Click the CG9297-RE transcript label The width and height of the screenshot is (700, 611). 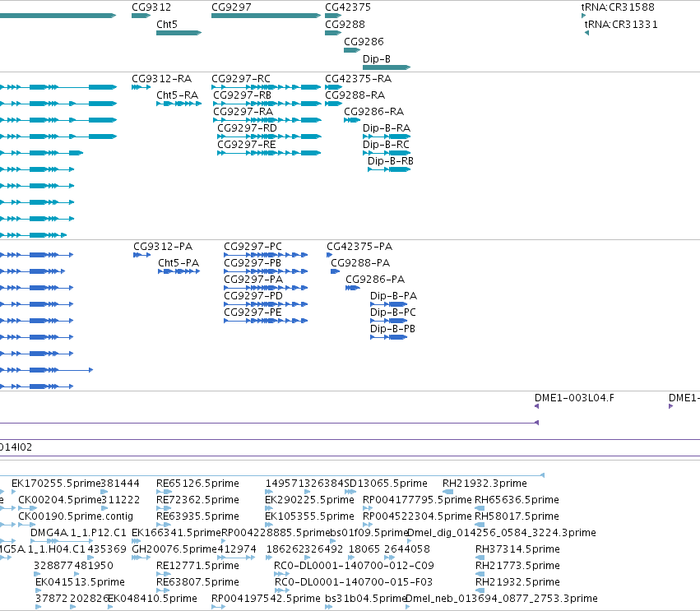[x=247, y=145]
